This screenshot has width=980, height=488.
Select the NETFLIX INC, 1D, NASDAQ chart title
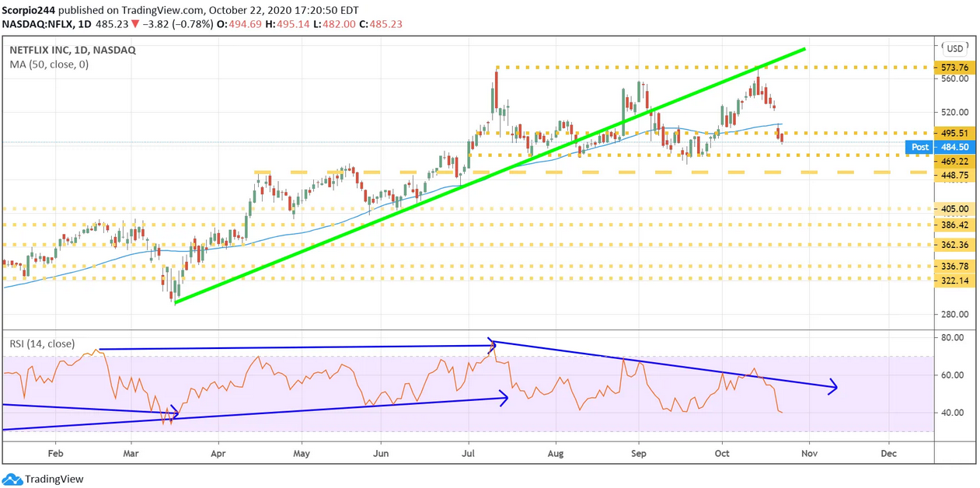[72, 50]
